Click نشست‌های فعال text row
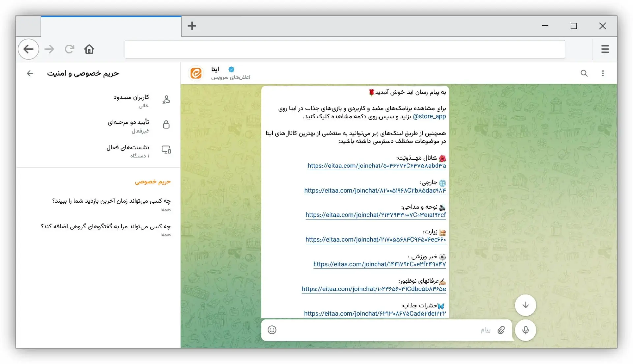The image size is (633, 364). pos(128,147)
